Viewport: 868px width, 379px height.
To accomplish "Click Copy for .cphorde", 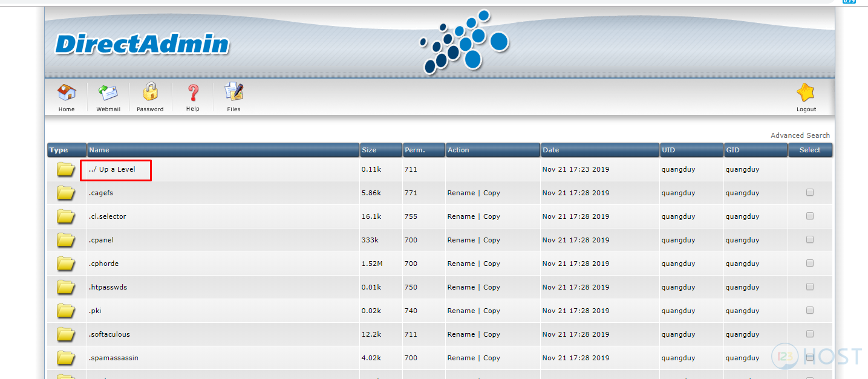I will [492, 264].
